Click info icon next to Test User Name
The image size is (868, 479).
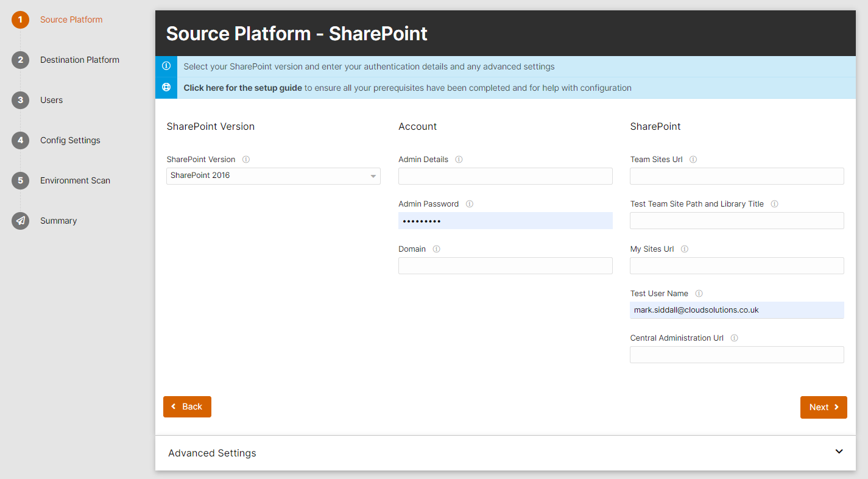(699, 294)
